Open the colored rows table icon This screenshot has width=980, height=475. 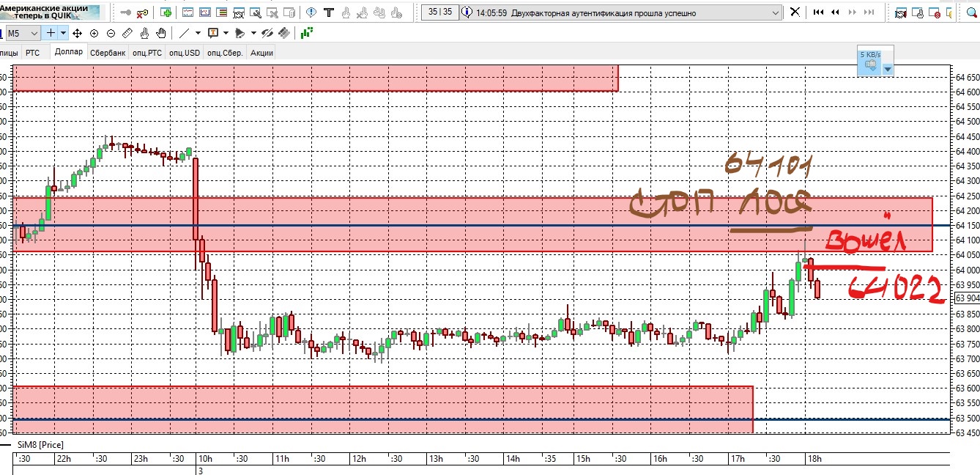[221, 12]
